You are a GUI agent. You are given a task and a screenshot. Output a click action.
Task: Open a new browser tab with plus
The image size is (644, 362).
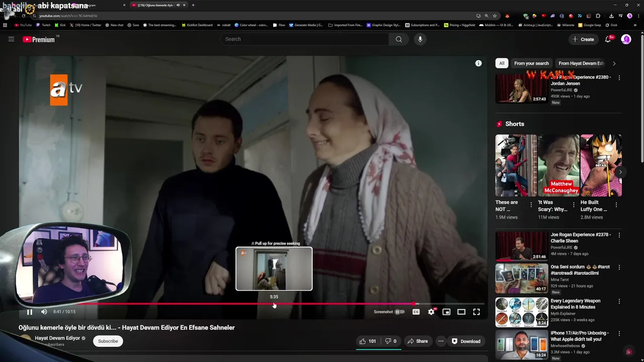click(x=193, y=5)
